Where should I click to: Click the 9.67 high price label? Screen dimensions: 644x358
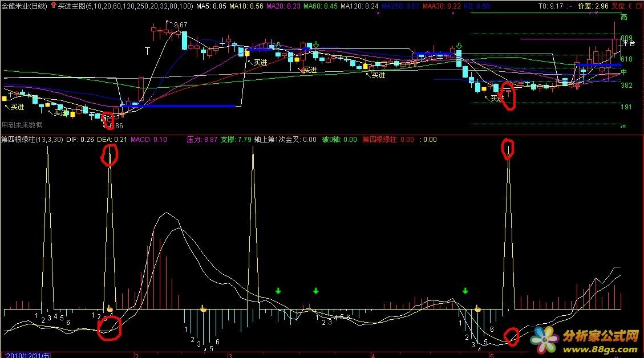point(180,25)
